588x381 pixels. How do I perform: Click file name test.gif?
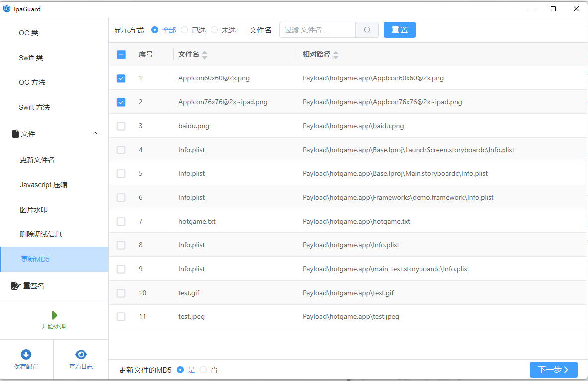pyautogui.click(x=189, y=293)
